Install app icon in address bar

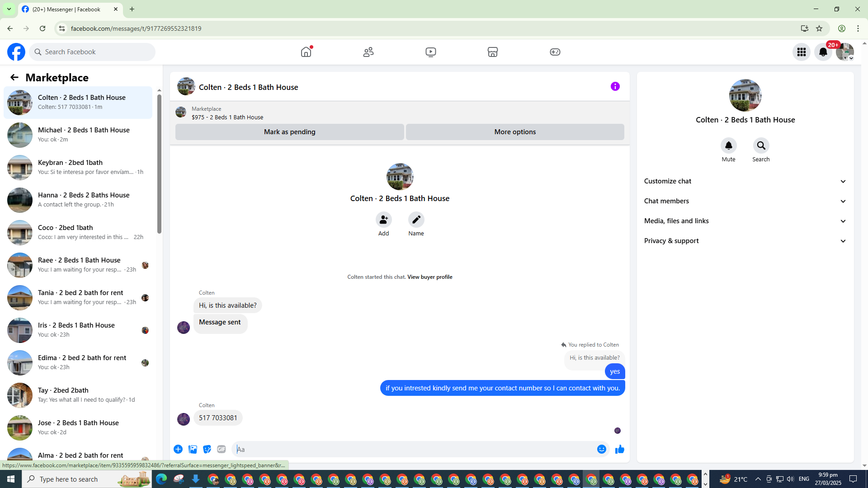pyautogui.click(x=805, y=28)
